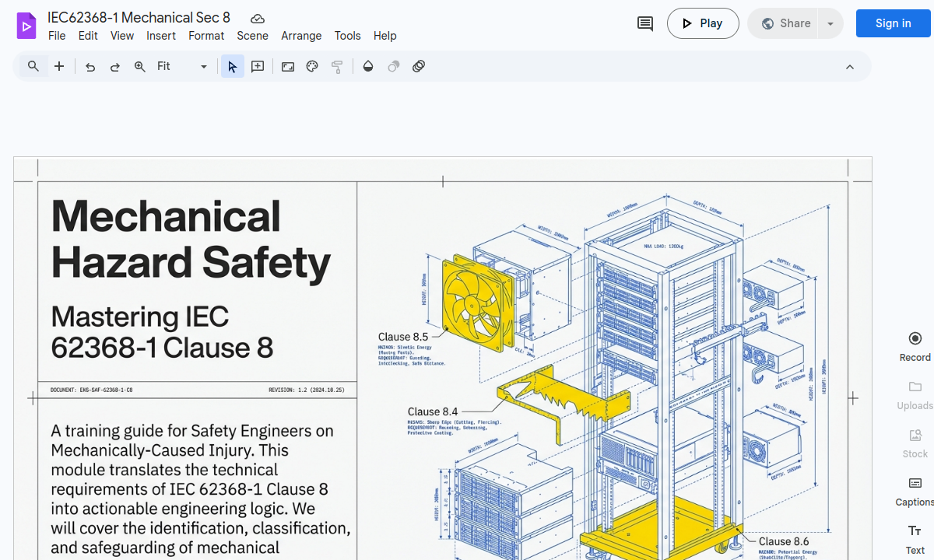The height and width of the screenshot is (560, 934).
Task: Open the theme colors palette icon
Action: (x=312, y=66)
